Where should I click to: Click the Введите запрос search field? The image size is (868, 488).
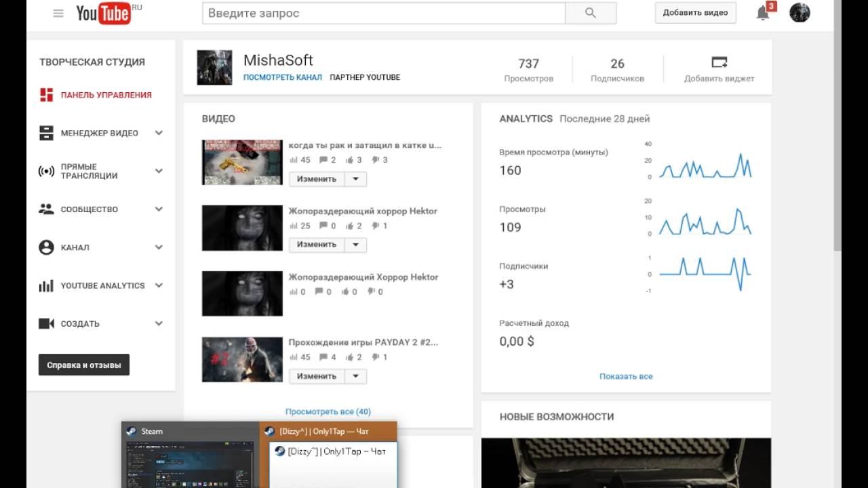[x=384, y=13]
